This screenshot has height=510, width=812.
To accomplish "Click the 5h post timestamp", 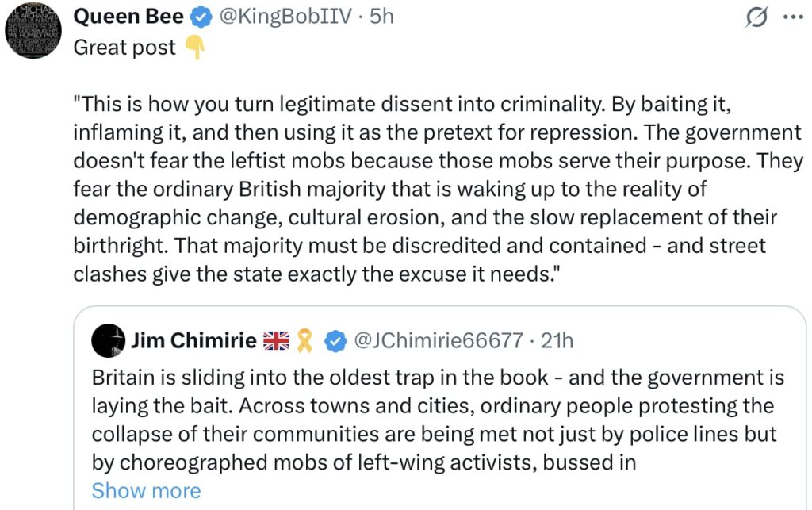I will (381, 17).
